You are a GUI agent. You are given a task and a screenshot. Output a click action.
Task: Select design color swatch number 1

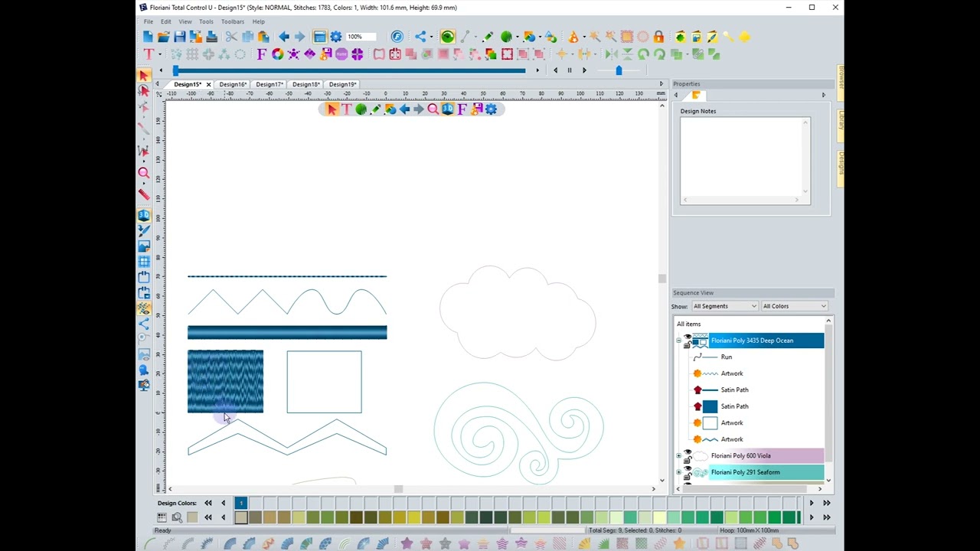tap(240, 503)
